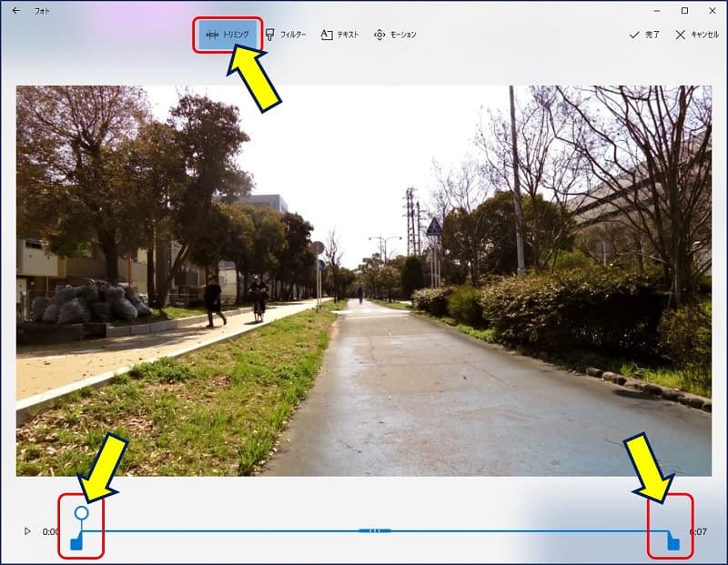
Task: Maximize the フォト window
Action: click(684, 11)
